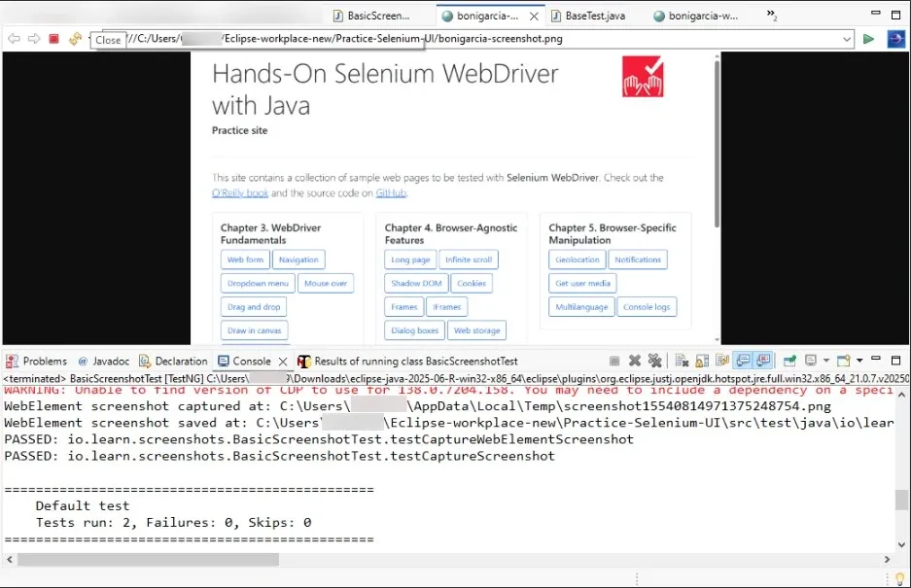Switch to BasicScreen... editor tab
The height and width of the screenshot is (588, 911).
point(371,16)
